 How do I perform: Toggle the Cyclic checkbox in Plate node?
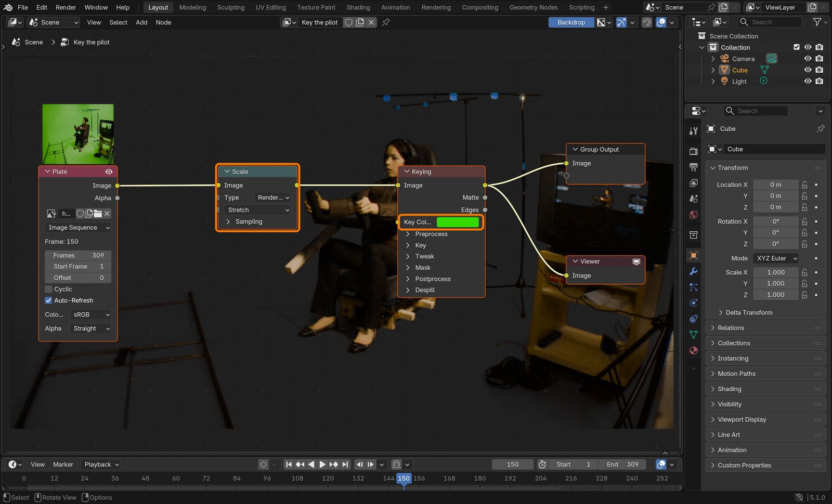pos(48,289)
